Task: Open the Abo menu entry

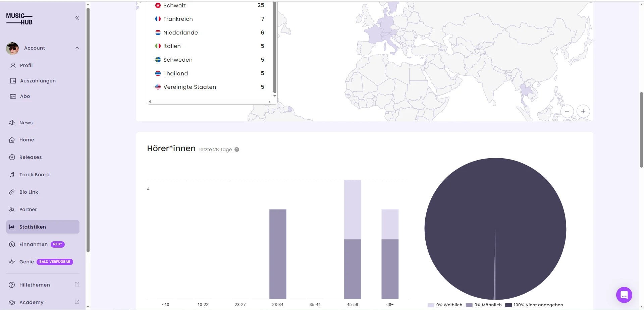Action: pos(25,96)
